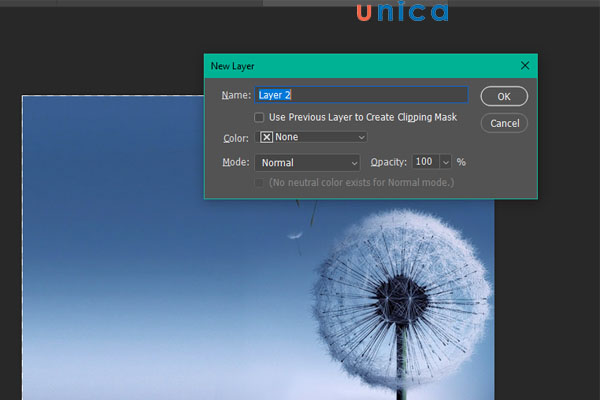Viewport: 600px width, 400px height.
Task: Click the Mode: label
Action: pos(236,162)
